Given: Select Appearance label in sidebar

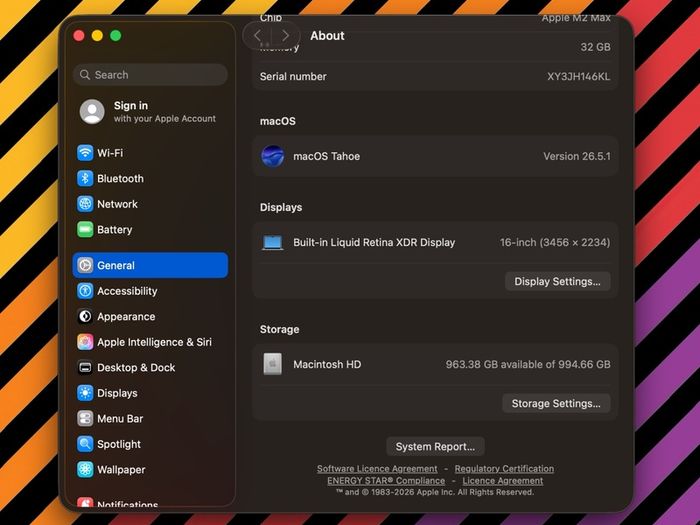Looking at the screenshot, I should pyautogui.click(x=126, y=317).
